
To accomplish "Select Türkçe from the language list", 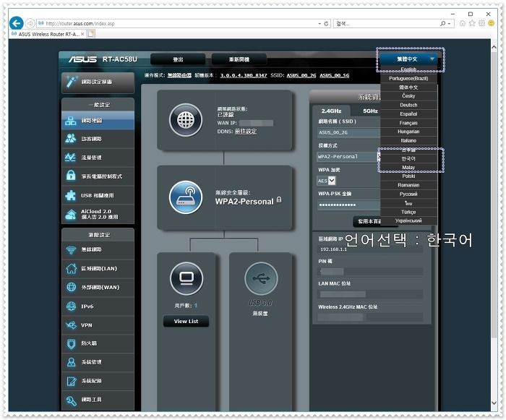I will 408,212.
